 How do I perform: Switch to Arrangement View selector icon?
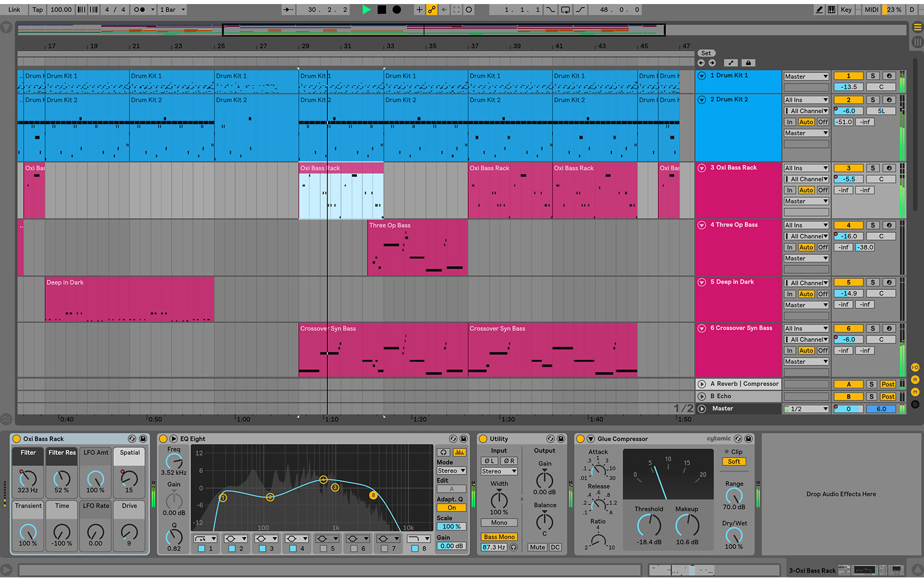[x=917, y=27]
